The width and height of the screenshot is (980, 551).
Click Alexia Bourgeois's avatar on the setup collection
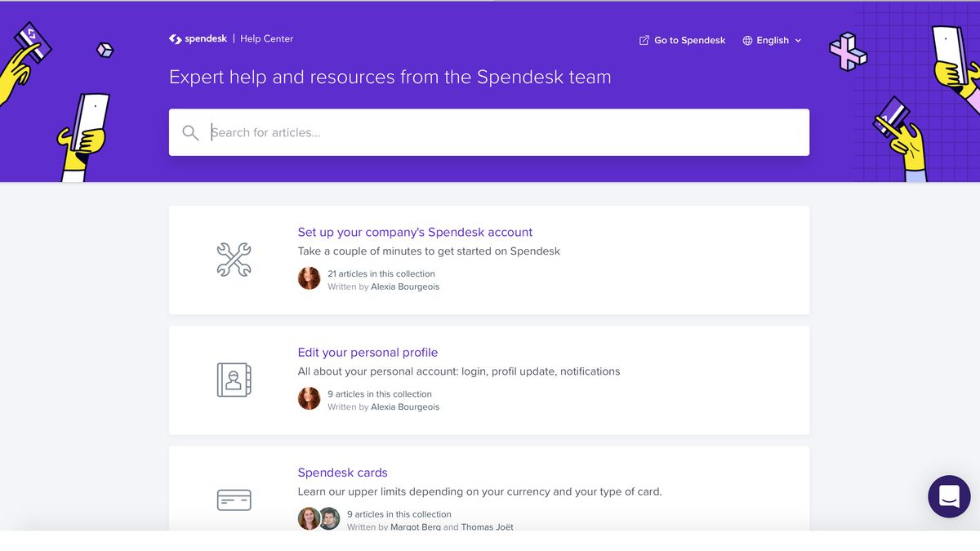[x=309, y=278]
